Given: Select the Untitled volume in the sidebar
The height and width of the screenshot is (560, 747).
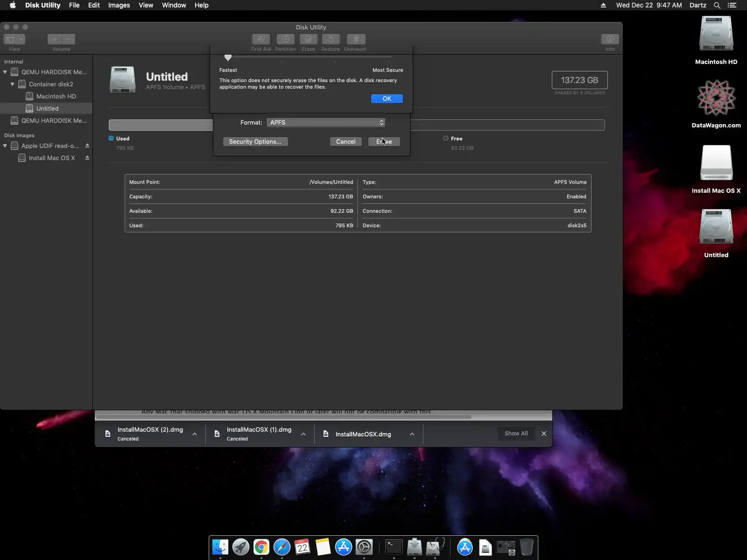Looking at the screenshot, I should [46, 108].
